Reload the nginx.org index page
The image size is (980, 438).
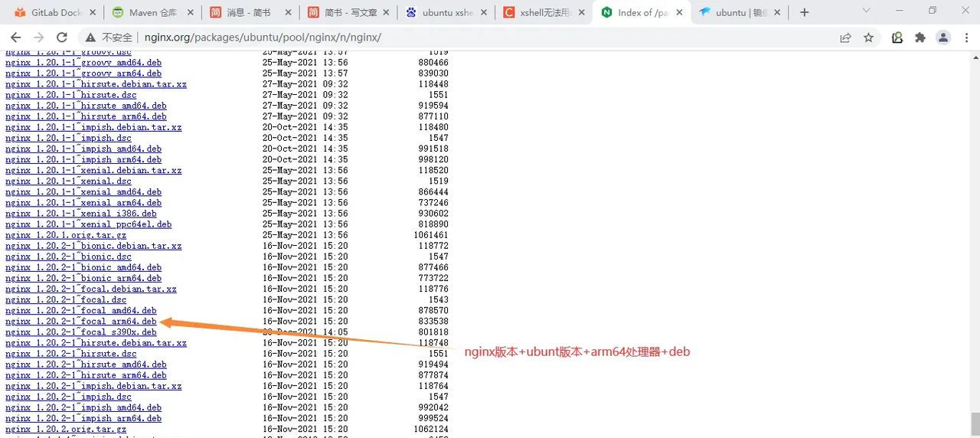(62, 38)
